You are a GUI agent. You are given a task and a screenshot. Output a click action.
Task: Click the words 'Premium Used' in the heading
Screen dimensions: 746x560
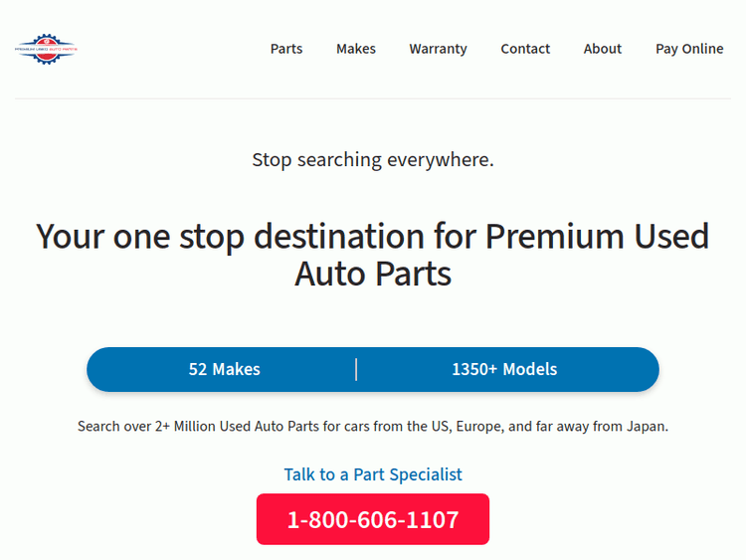[x=597, y=237]
